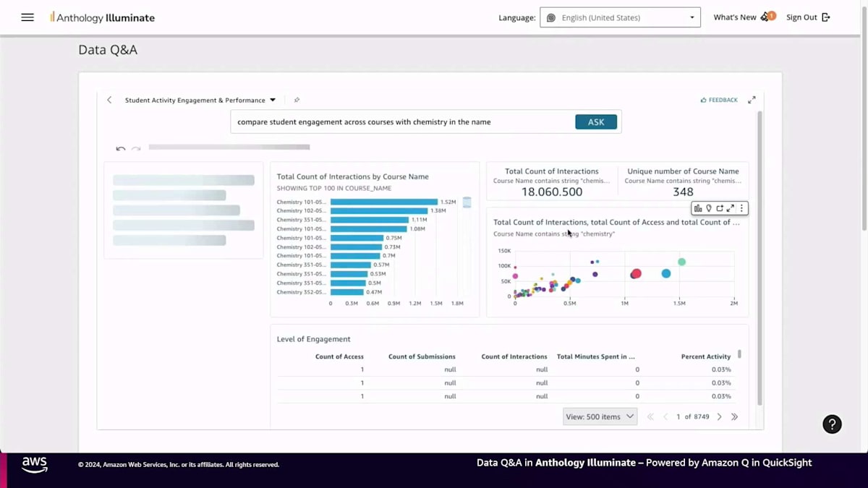Click the Q&A panel vertical scrollbar
The image size is (868, 488).
759,257
